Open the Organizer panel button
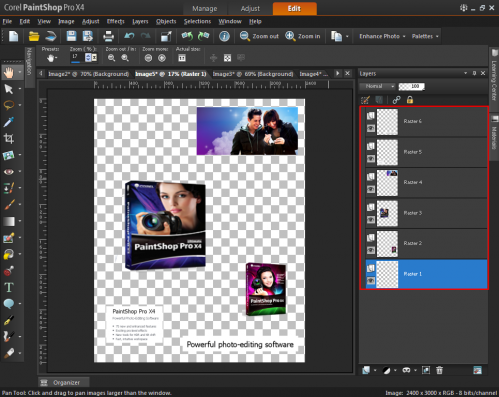Screen dimensions: 499x397 click(x=63, y=382)
